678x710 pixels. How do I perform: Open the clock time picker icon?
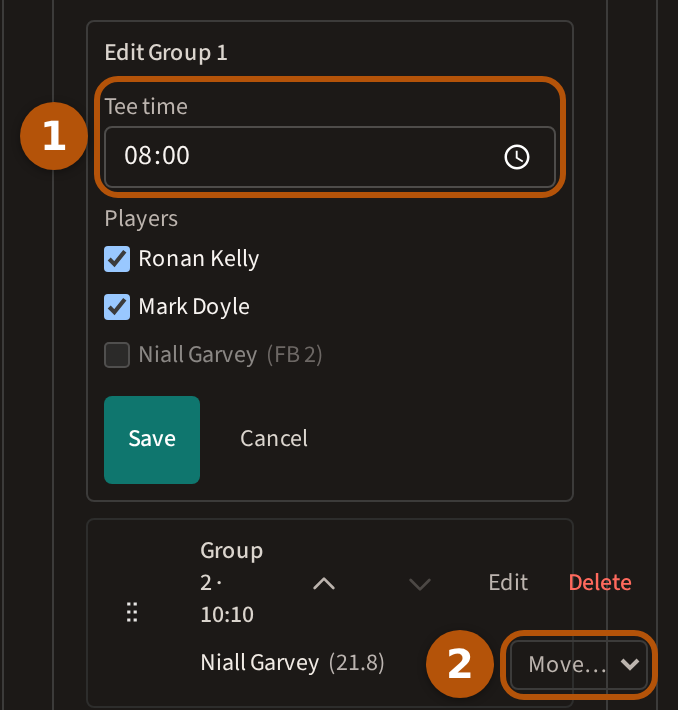517,157
